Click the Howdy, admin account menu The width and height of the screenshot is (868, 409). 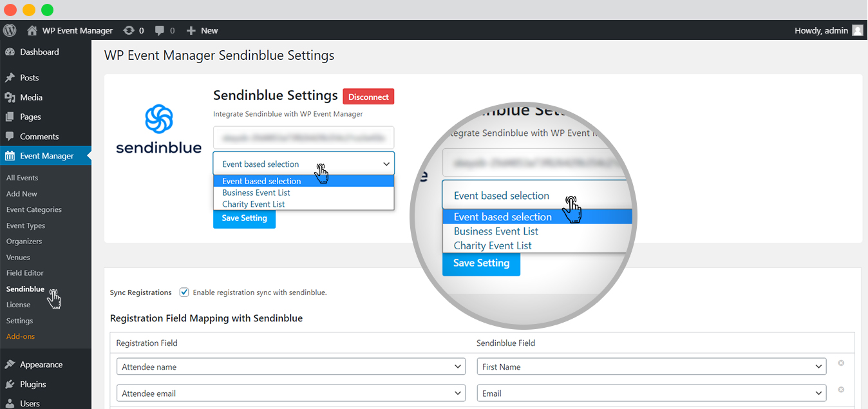pyautogui.click(x=829, y=30)
